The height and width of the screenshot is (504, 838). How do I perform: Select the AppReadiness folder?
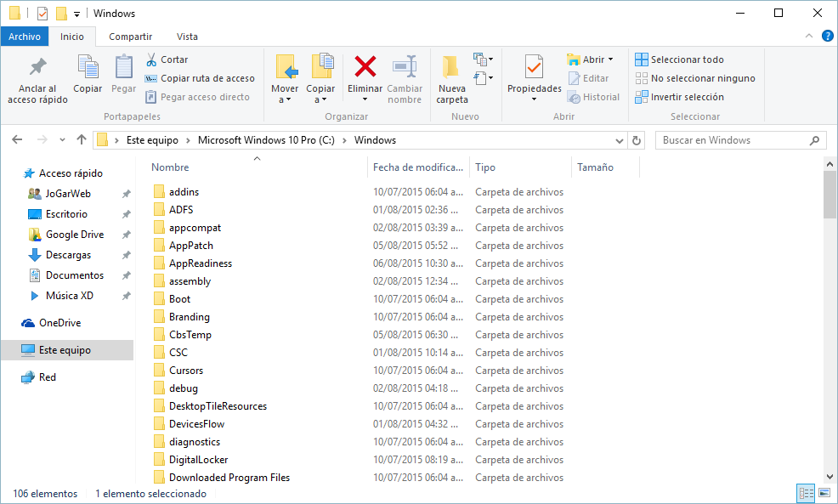(x=201, y=263)
